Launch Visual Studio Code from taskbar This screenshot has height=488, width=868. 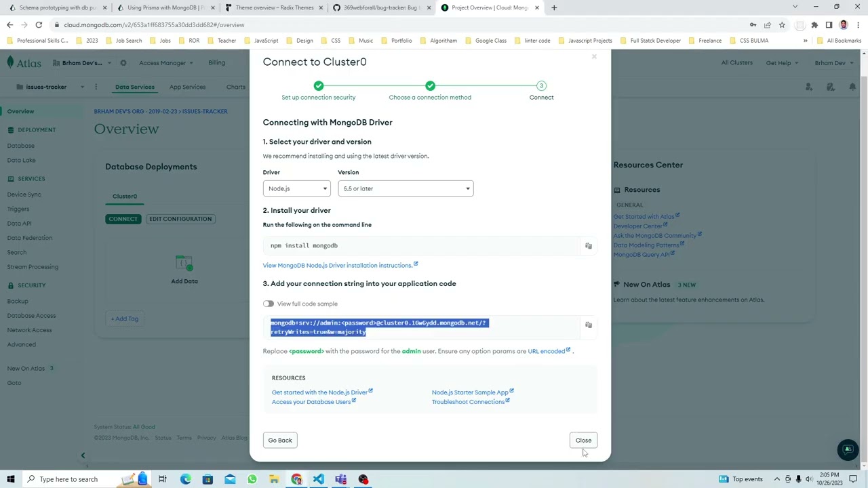click(319, 479)
